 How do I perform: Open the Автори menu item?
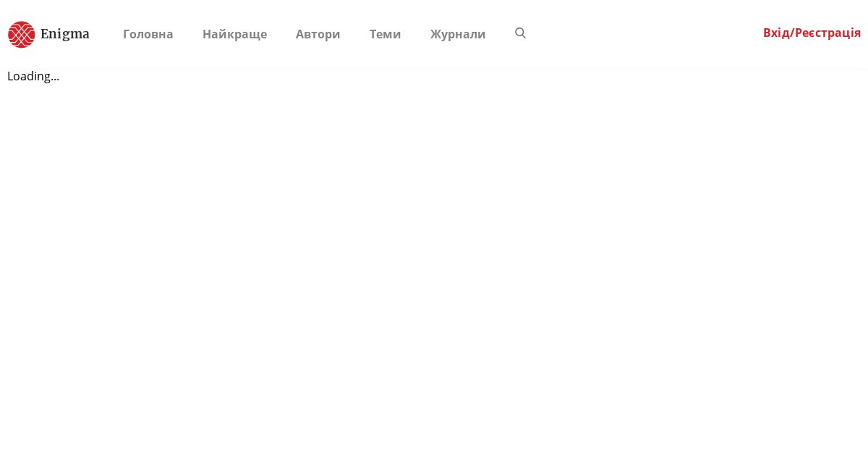click(x=318, y=34)
